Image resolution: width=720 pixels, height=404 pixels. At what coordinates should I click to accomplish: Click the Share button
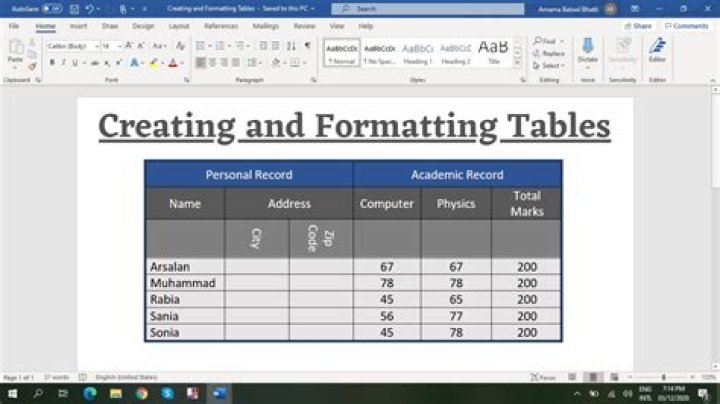638,26
